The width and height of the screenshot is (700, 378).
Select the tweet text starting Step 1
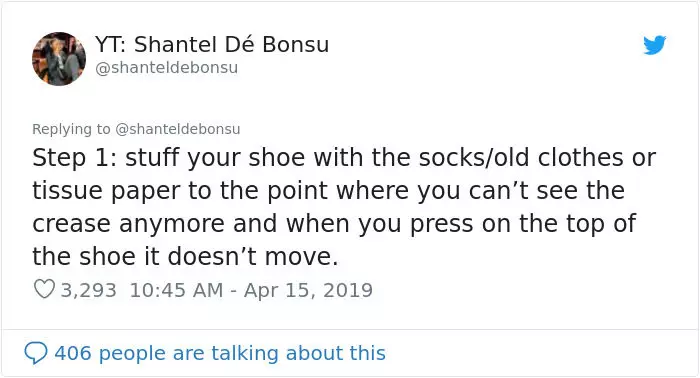pos(344,207)
